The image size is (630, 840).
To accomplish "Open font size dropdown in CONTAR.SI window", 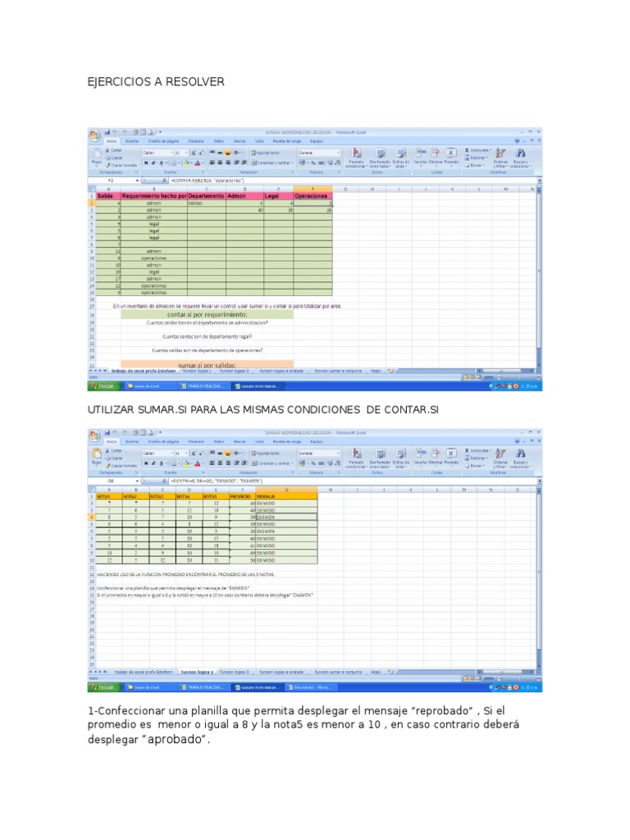I will point(186,153).
